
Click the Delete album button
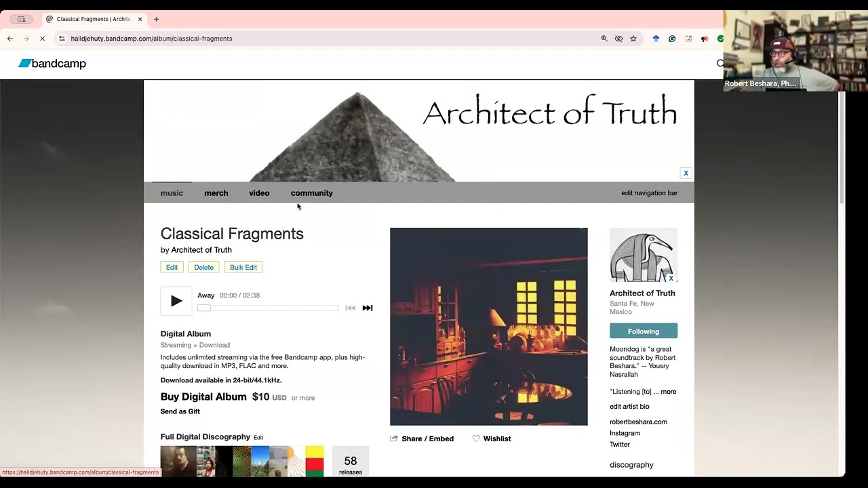(x=203, y=267)
